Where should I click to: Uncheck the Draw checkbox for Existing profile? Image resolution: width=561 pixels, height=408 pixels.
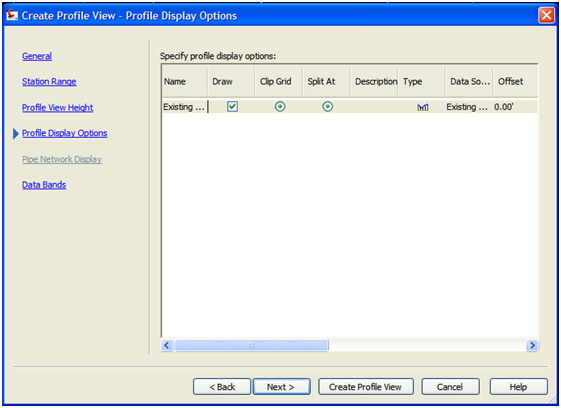click(233, 107)
